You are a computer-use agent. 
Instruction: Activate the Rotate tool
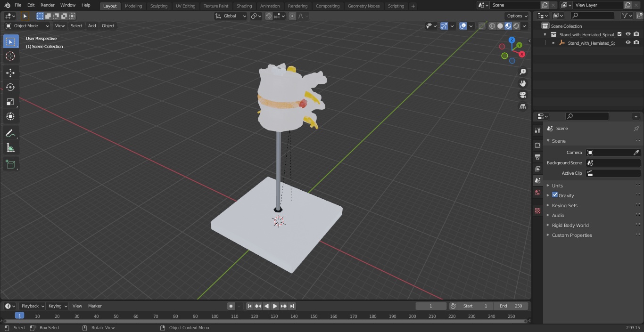pyautogui.click(x=10, y=87)
